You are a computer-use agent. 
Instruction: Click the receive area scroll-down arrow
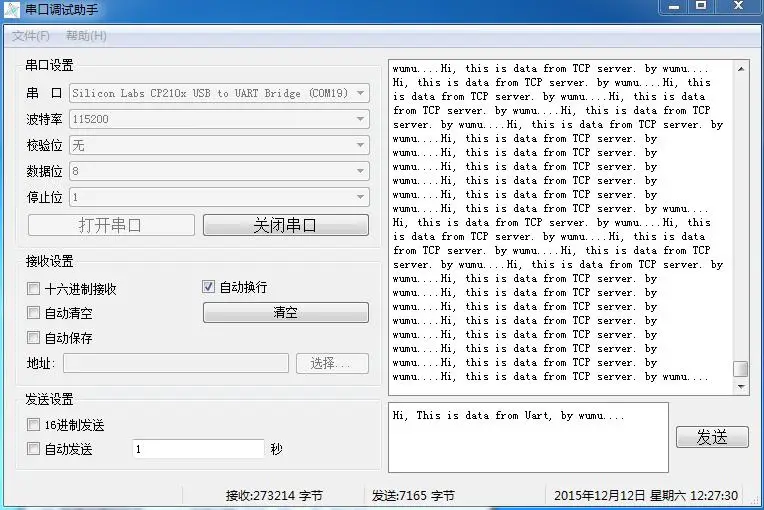click(741, 387)
